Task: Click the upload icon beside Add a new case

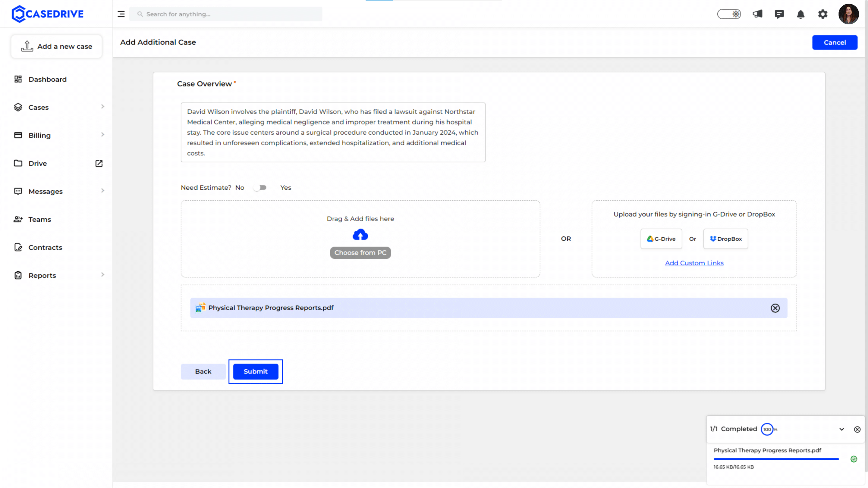Action: click(x=27, y=46)
